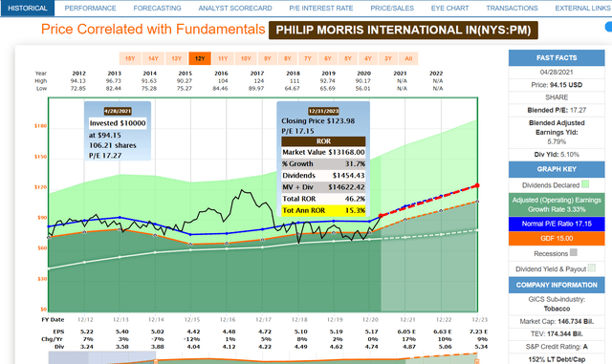Click the 12/31/2023 forecast date label

tap(323, 111)
